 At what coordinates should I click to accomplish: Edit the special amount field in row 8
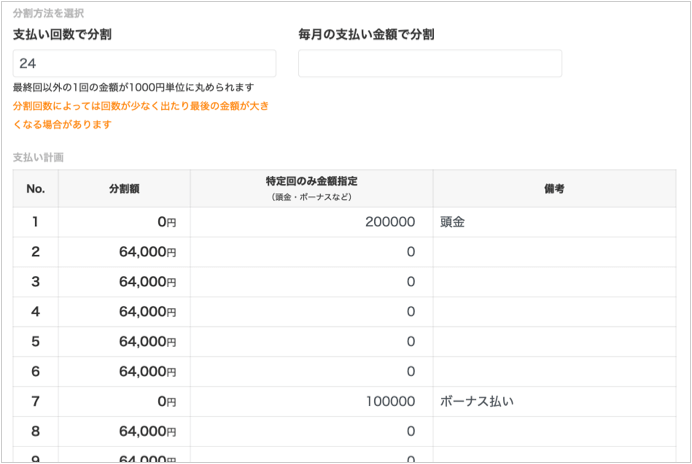pyautogui.click(x=311, y=432)
